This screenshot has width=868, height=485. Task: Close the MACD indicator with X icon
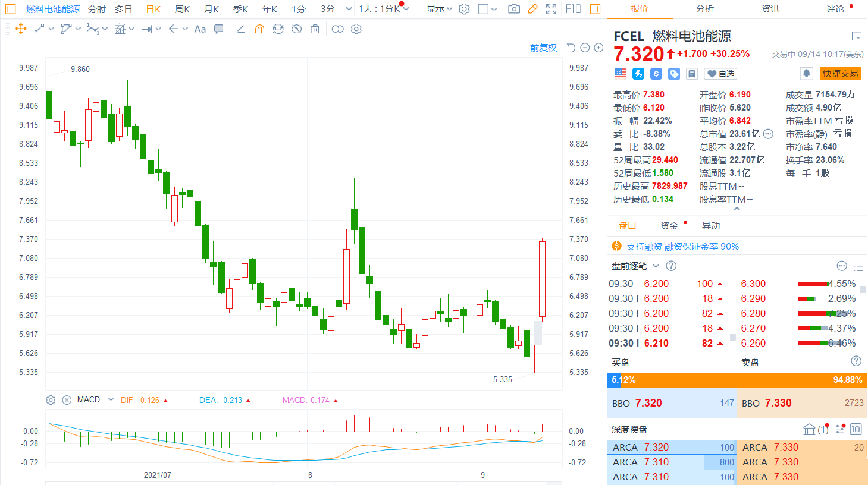pyautogui.click(x=67, y=400)
